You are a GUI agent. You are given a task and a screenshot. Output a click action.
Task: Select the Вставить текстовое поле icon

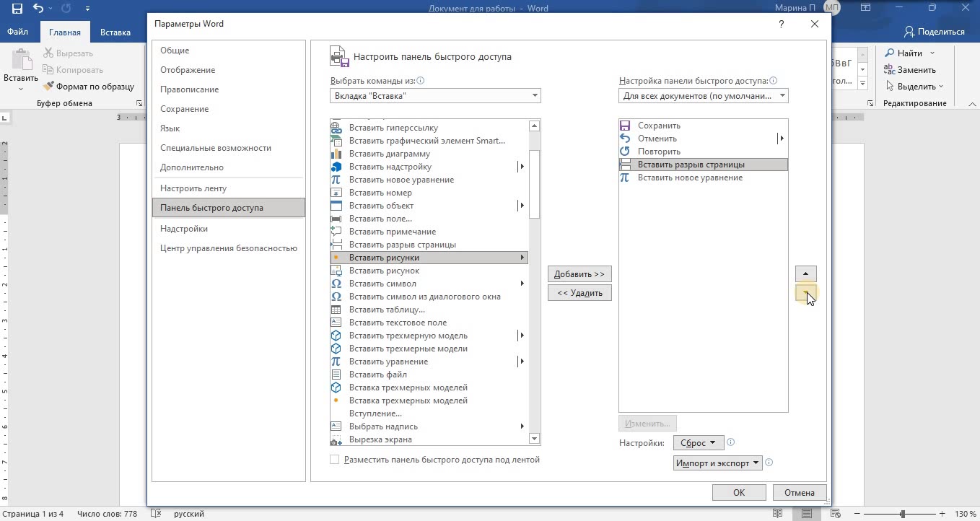pyautogui.click(x=336, y=323)
